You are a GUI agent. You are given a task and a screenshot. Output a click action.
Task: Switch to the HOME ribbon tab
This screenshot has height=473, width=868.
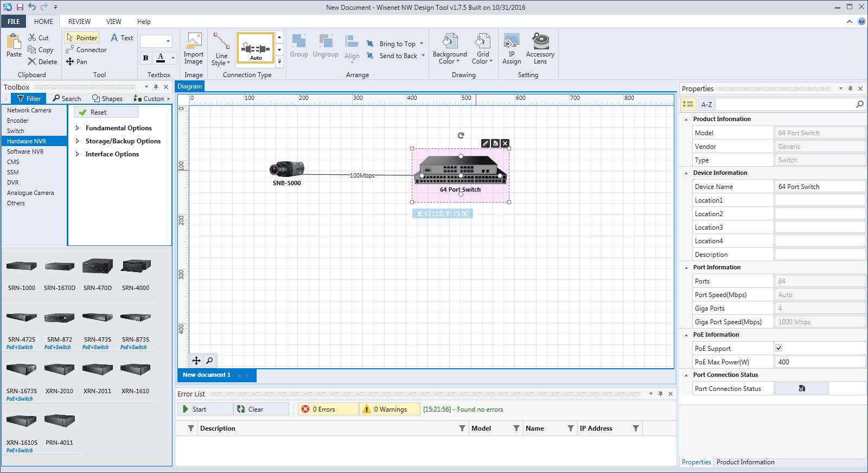[43, 22]
